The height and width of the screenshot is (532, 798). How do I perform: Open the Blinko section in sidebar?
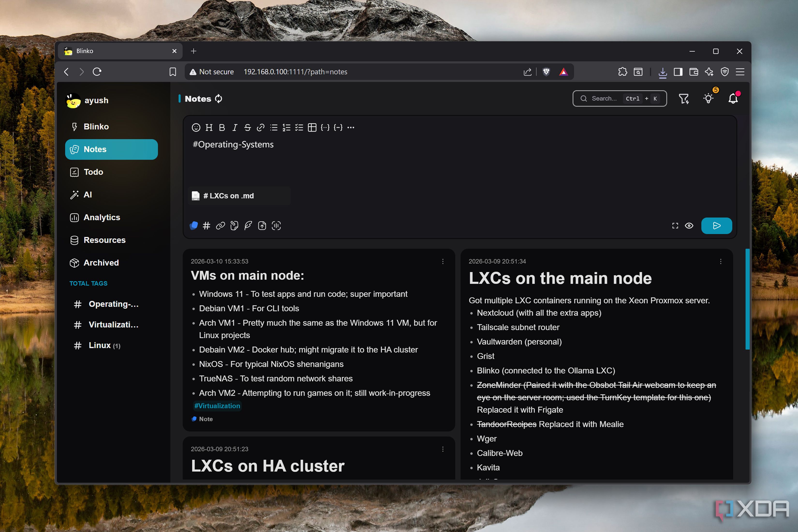111,126
